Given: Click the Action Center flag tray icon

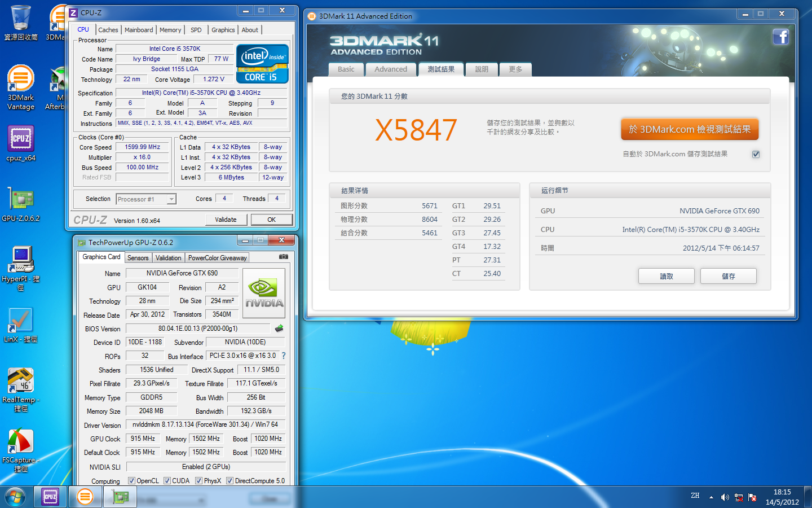Looking at the screenshot, I should point(752,497).
